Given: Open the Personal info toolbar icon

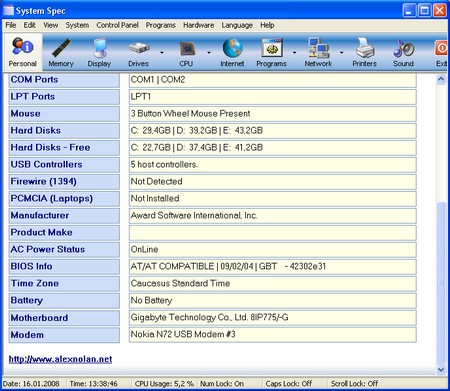Looking at the screenshot, I should coord(22,52).
